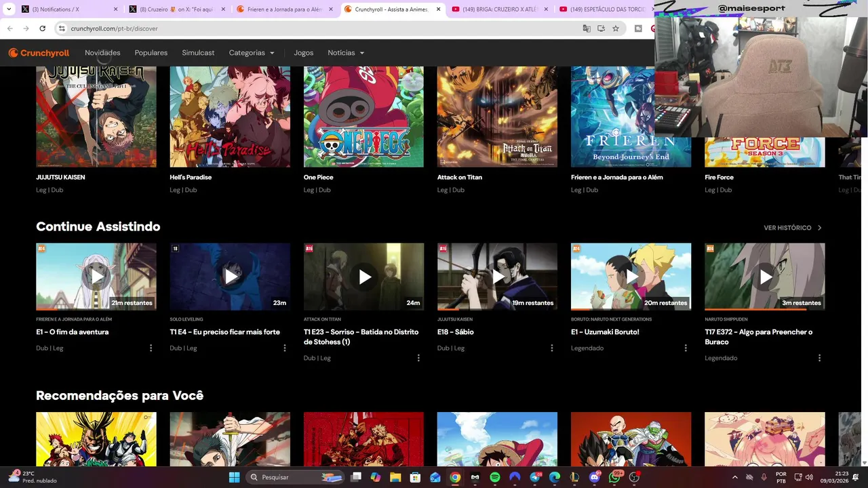Screen dimensions: 868x488
Task: Open the options menu for Attack on Titan T1 E23
Action: [x=418, y=358]
